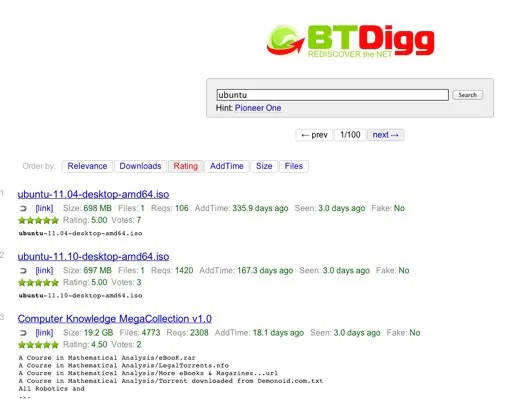Click the BTDigg logo
Viewport: 525px width, 399px height.
click(350, 41)
